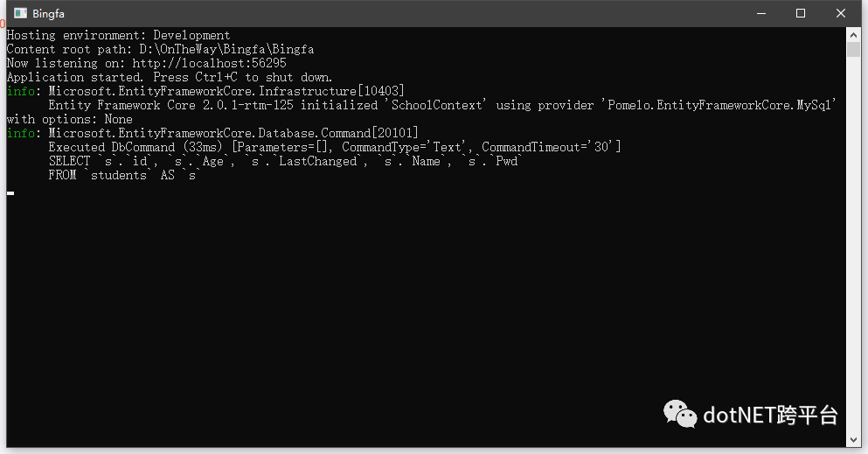Click the scrollbar up arrow
Screen dimensions: 868x454
pos(853,35)
